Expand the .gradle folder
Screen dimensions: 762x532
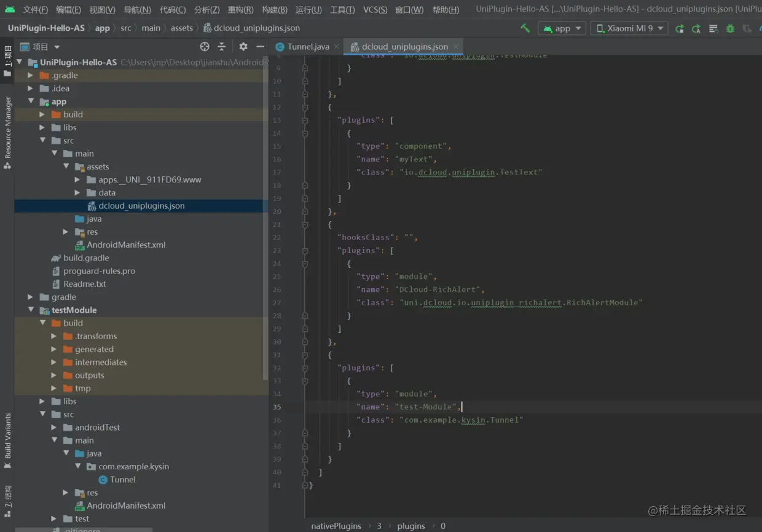coord(31,75)
